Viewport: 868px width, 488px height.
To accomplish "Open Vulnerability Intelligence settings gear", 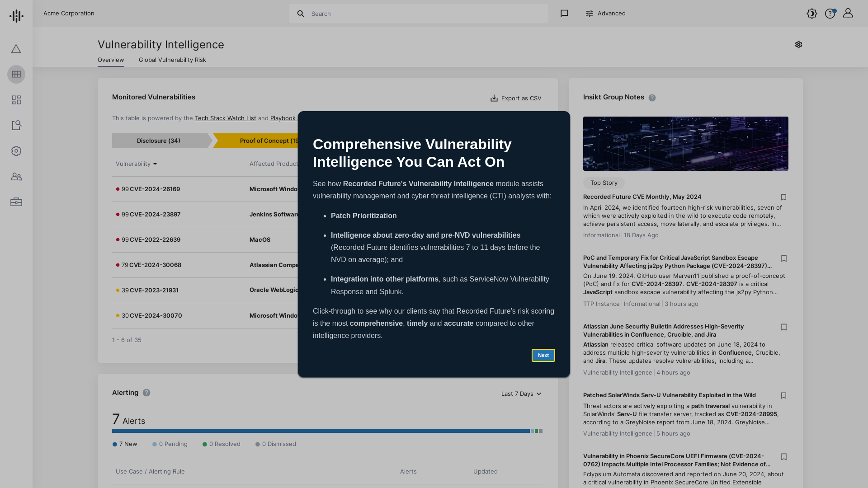I will (798, 44).
